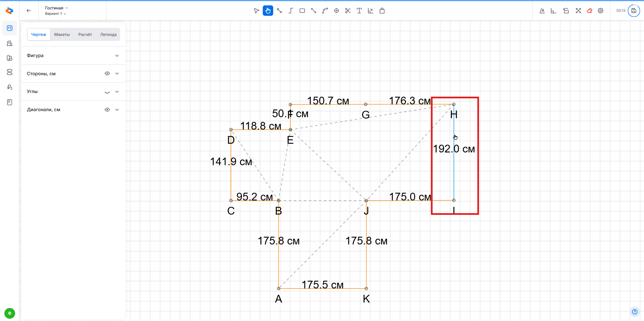Choose the rectangle drawing tool
This screenshot has height=321, width=644.
pyautogui.click(x=302, y=11)
